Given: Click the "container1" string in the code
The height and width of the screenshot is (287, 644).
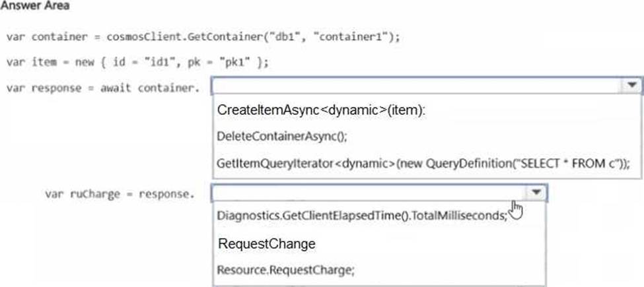Looking at the screenshot, I should tap(352, 37).
